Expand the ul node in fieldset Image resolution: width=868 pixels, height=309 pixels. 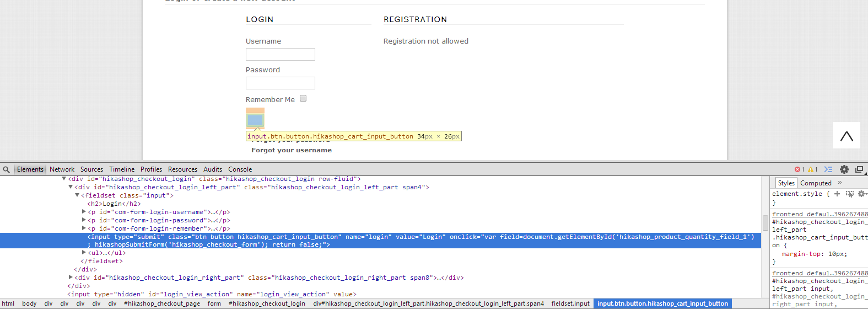click(84, 253)
